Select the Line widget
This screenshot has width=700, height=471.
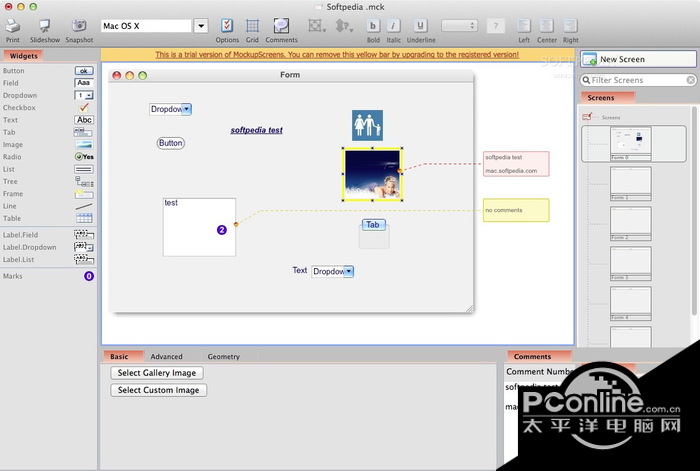(48, 206)
